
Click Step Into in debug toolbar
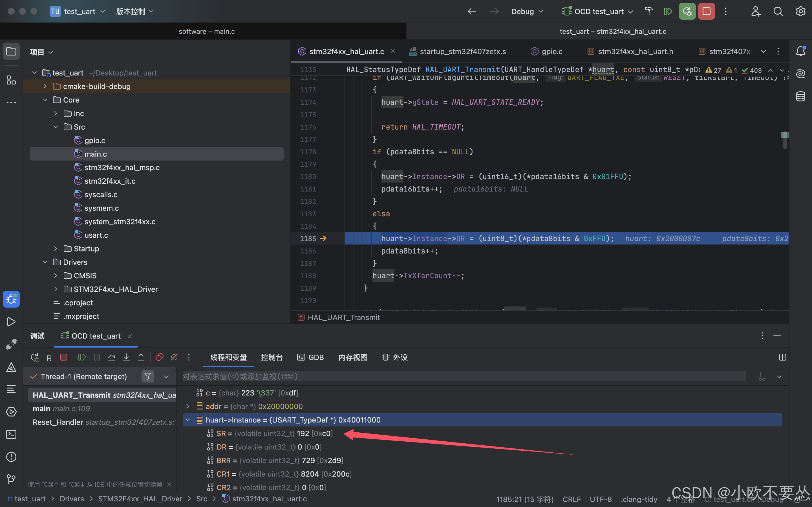(126, 357)
